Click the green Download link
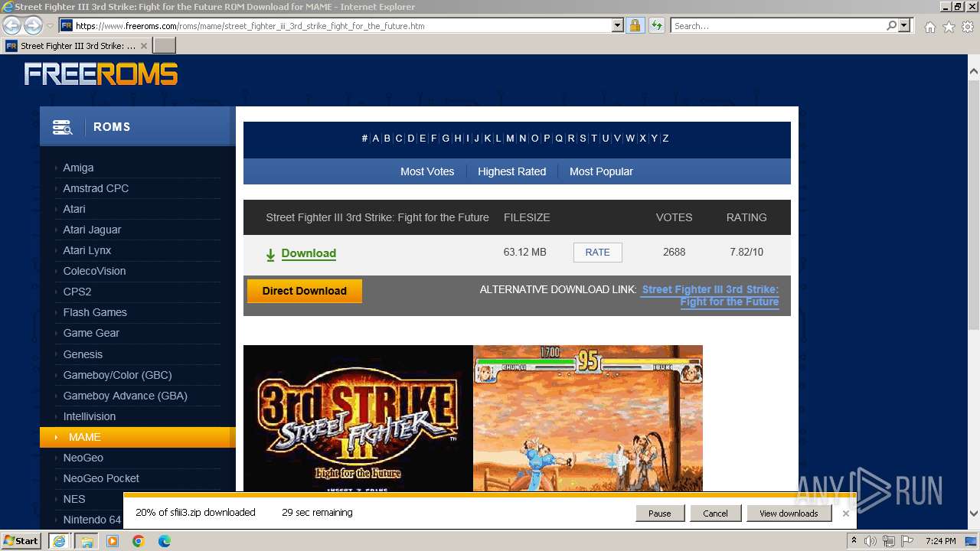980x551 pixels. click(309, 253)
